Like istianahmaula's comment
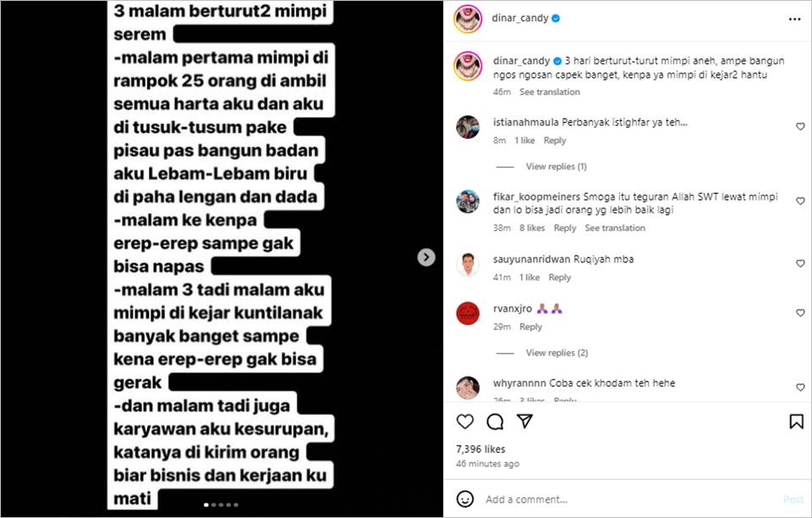Screen dimensions: 812x518 pyautogui.click(x=800, y=127)
